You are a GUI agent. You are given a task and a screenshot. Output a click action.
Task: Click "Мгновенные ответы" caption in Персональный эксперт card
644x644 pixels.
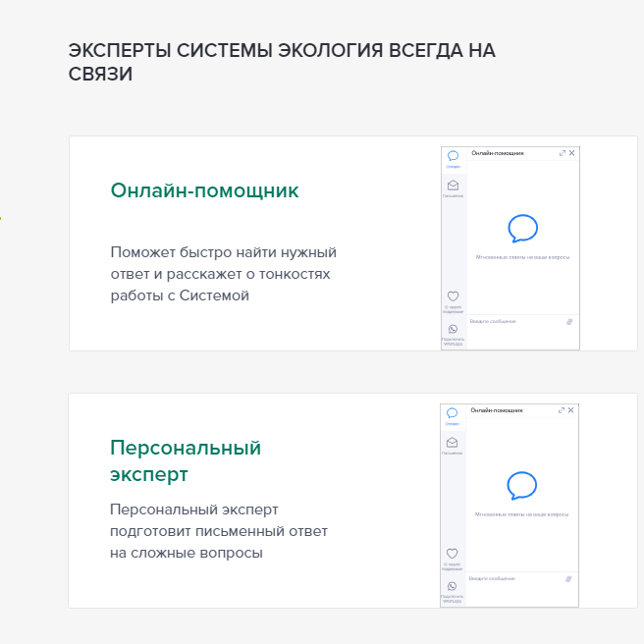[x=522, y=514]
